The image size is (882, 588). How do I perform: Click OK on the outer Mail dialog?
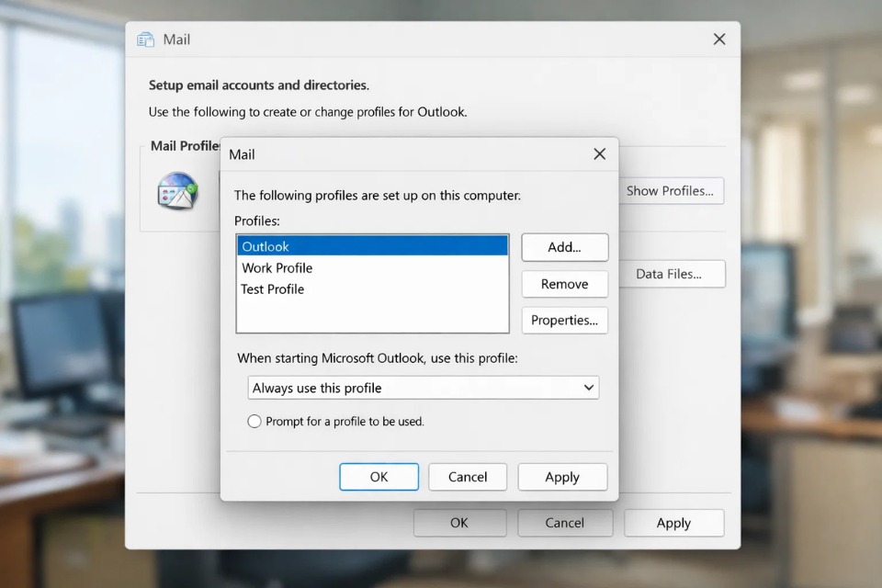coord(459,523)
